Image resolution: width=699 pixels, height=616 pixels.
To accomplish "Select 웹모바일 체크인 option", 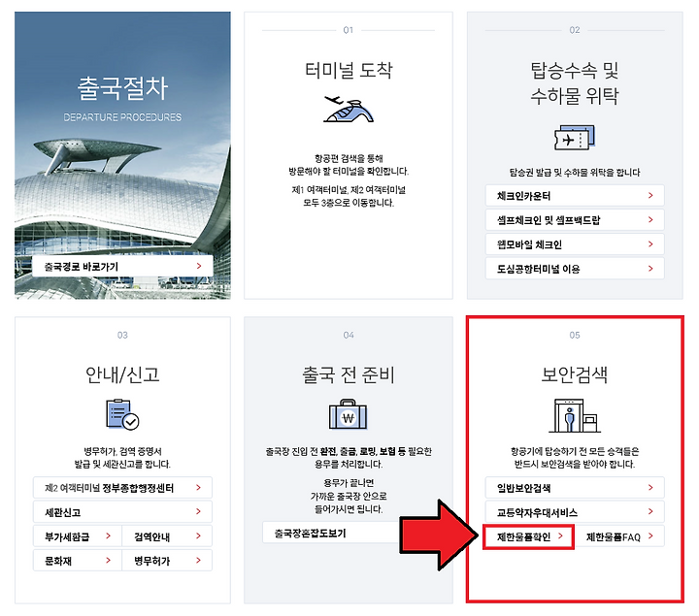I will pos(575,244).
